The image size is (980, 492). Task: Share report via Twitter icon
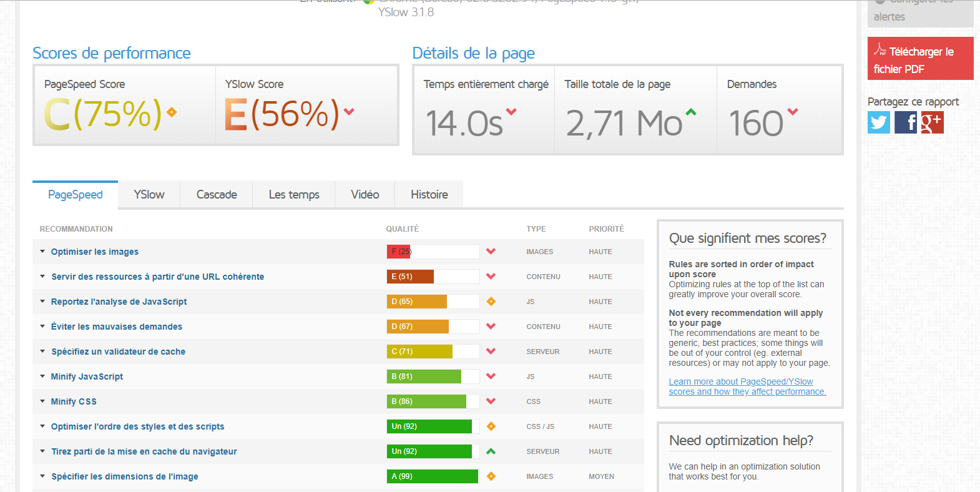click(879, 122)
